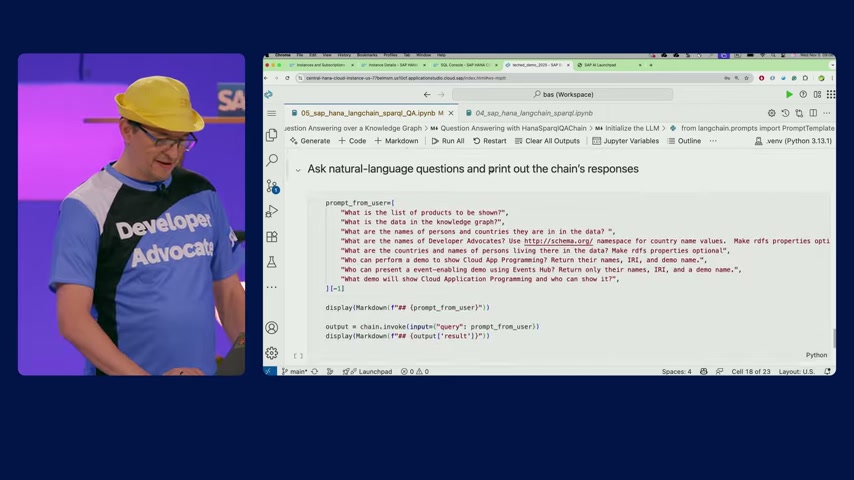Switch to the 04_sap_hana_langchain_sparql.ipynb tab
Viewport: 854px width, 480px height.
point(528,113)
